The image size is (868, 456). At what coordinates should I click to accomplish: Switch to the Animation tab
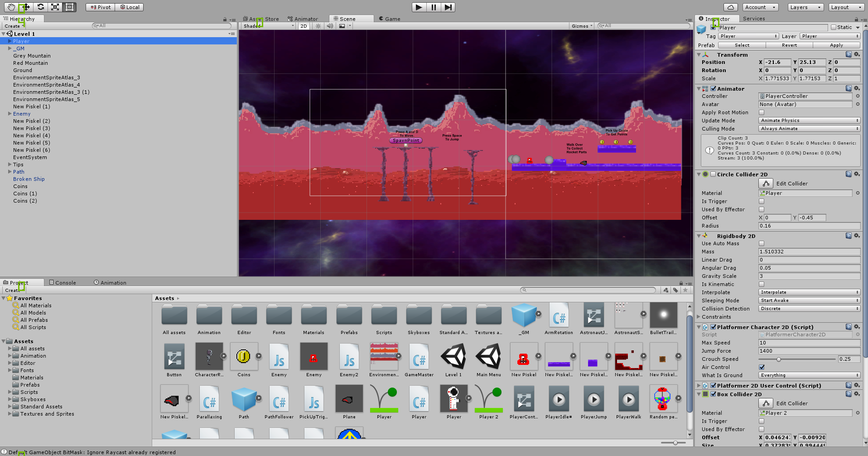[x=110, y=283]
